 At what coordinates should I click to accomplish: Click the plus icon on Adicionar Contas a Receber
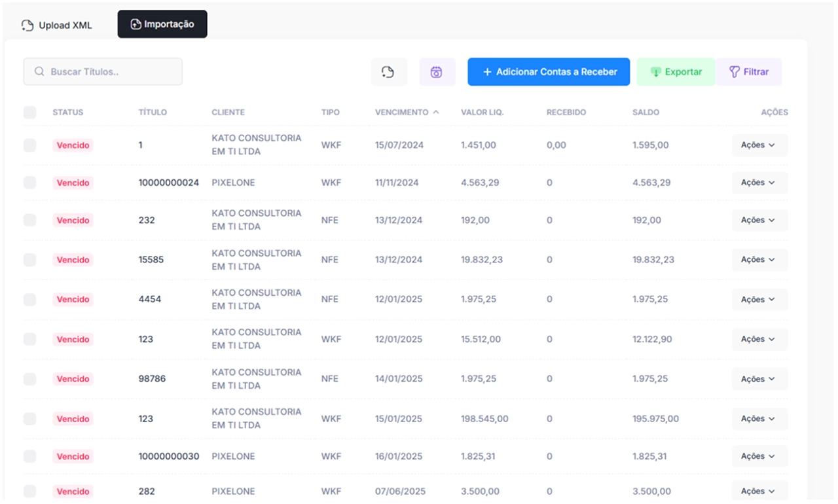(487, 72)
